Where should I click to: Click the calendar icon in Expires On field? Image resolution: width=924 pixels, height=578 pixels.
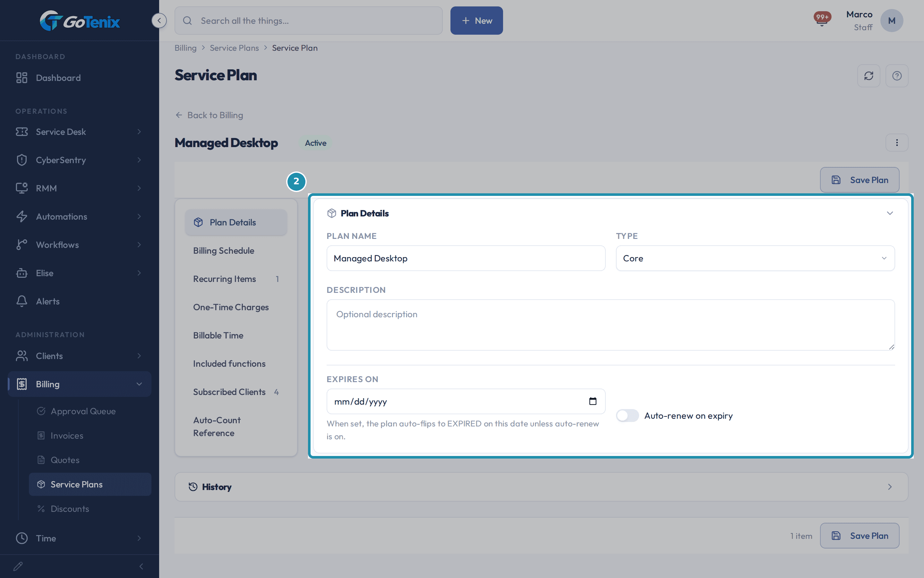[x=593, y=401]
